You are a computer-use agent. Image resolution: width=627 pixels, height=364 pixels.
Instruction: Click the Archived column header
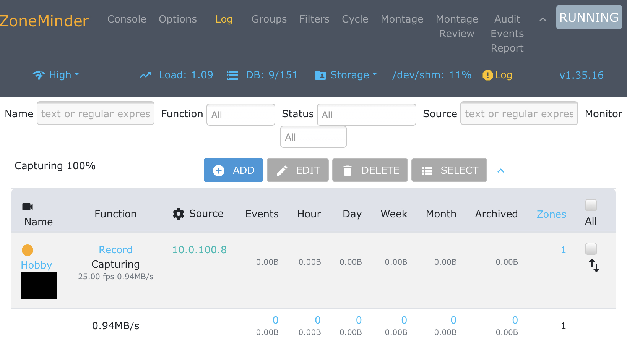(496, 214)
